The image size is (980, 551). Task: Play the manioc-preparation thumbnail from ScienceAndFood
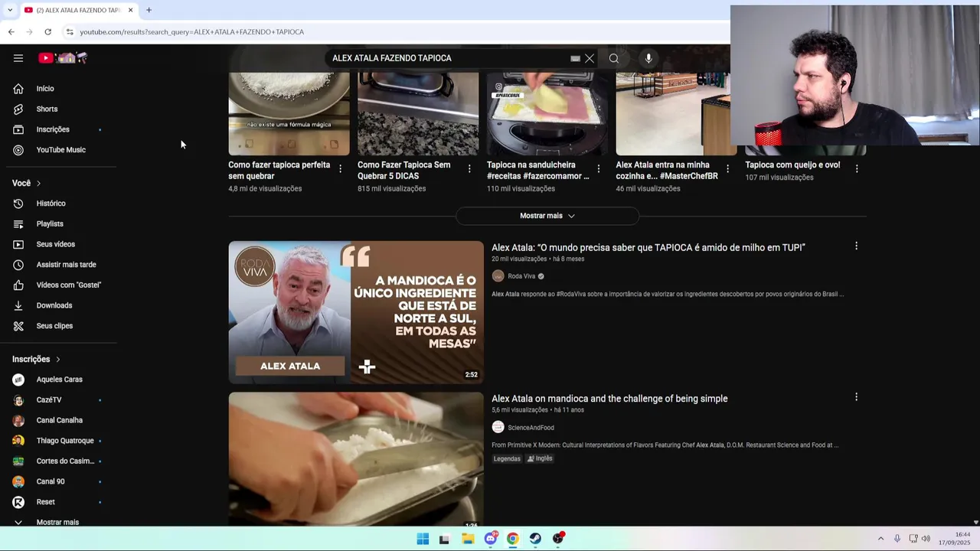356,459
